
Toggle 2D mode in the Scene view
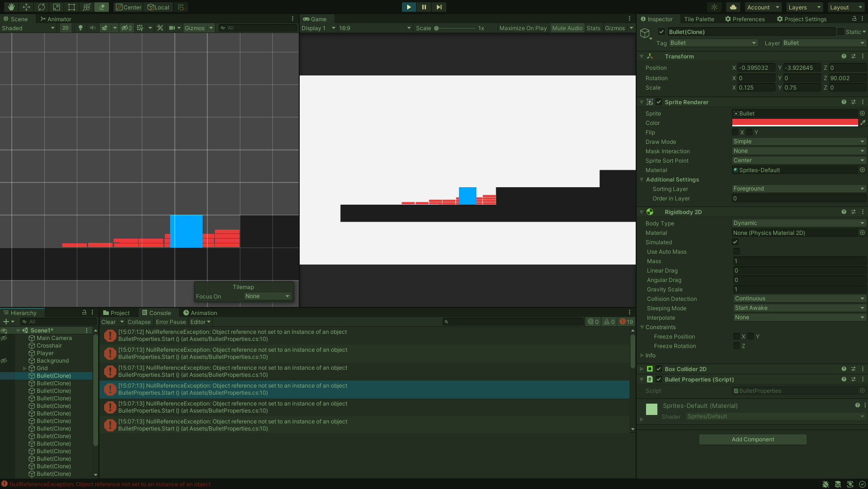pyautogui.click(x=66, y=28)
